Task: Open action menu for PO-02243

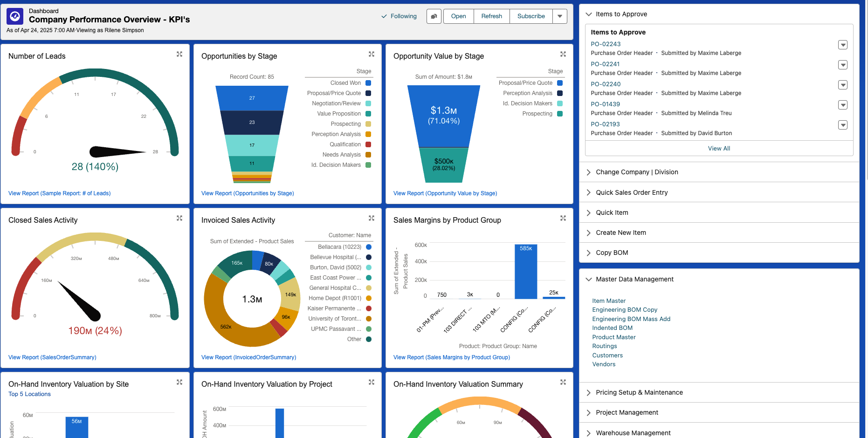Action: coord(842,45)
